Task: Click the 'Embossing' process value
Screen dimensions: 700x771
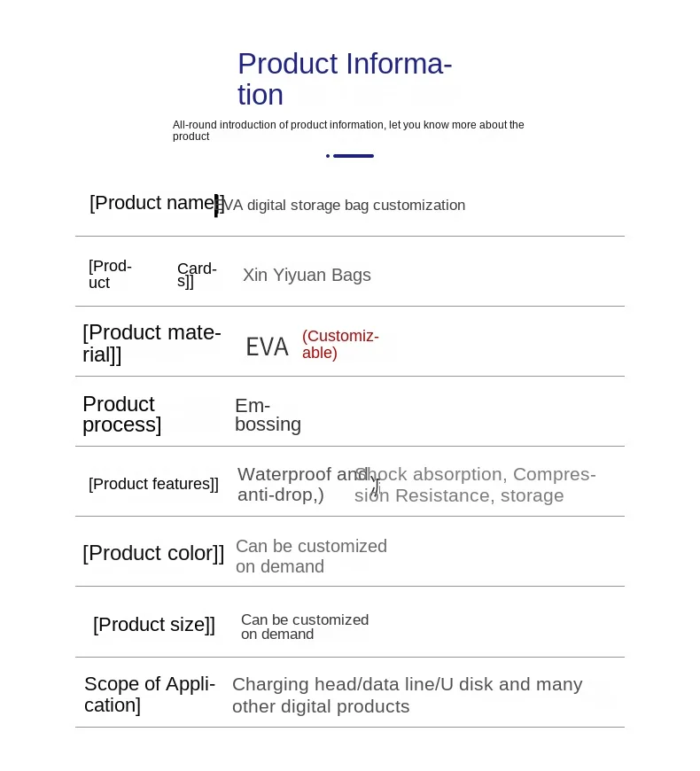Action: click(x=268, y=415)
